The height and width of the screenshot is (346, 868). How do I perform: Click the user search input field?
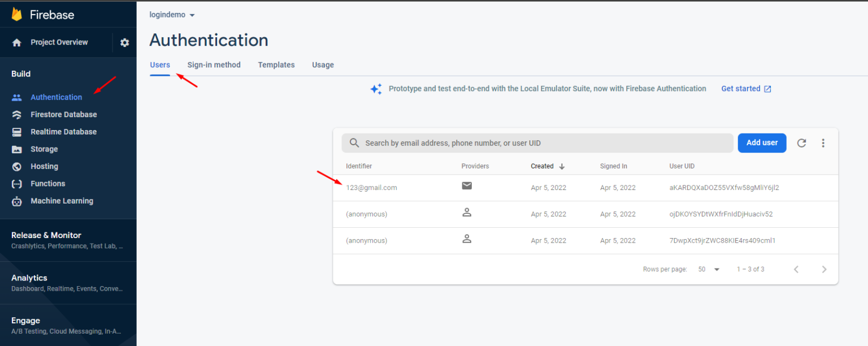click(537, 143)
